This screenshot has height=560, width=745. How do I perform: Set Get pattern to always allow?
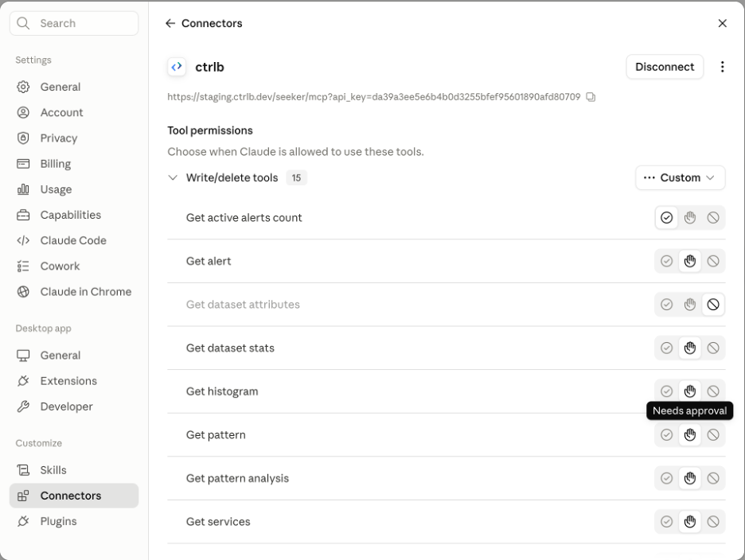(x=667, y=435)
